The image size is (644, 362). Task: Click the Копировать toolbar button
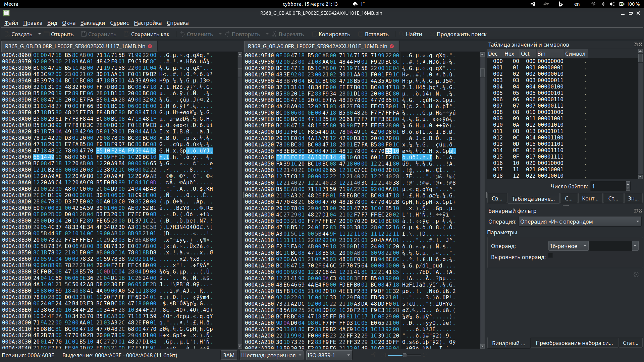pyautogui.click(x=334, y=34)
